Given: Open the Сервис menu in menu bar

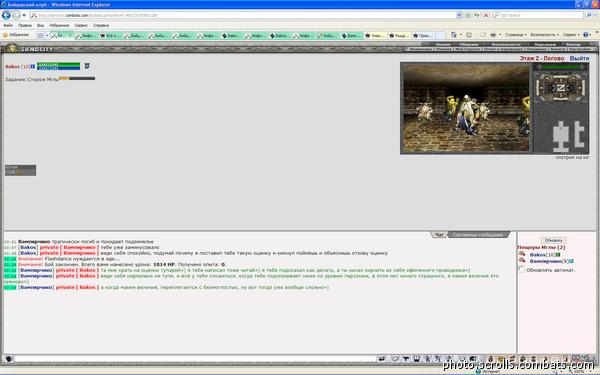Looking at the screenshot, I should tap(81, 25).
